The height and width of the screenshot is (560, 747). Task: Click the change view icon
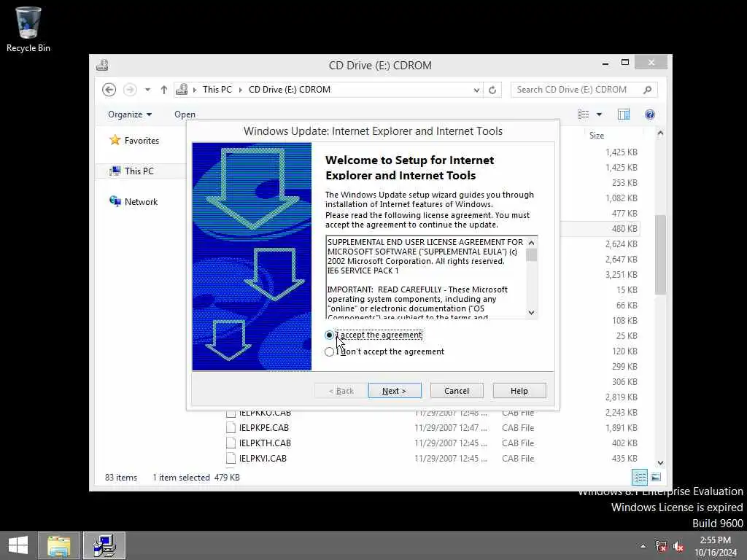[x=583, y=114]
